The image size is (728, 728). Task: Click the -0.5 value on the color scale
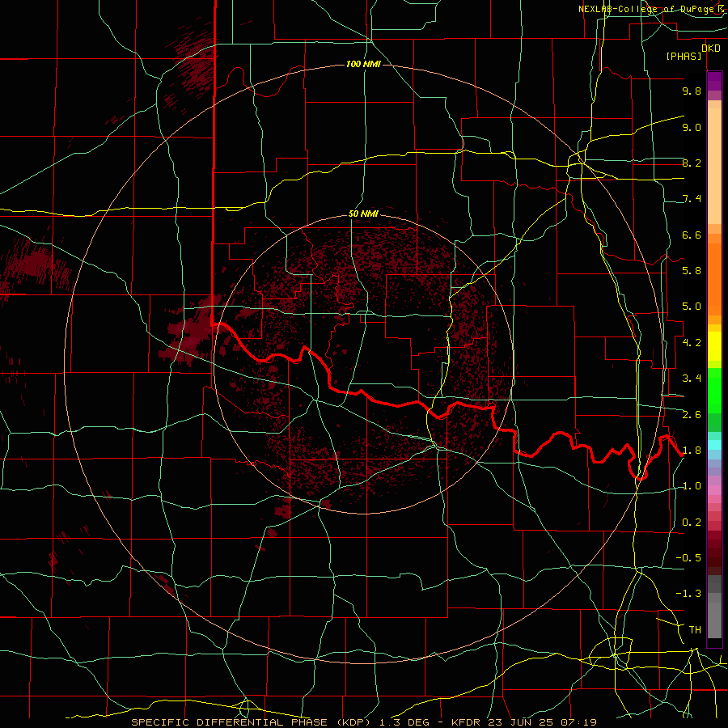tap(688, 558)
